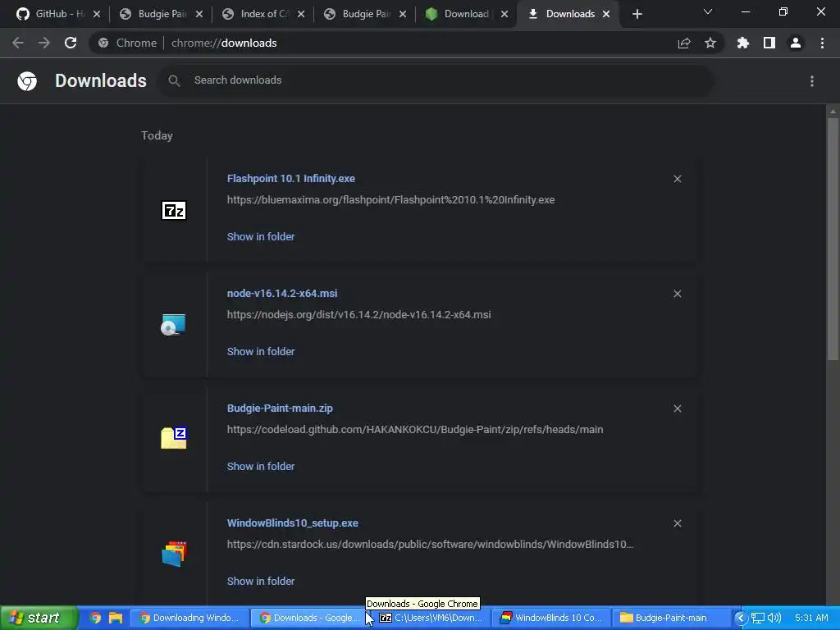Open the Extensions puzzle icon
840x630 pixels.
[x=742, y=43]
